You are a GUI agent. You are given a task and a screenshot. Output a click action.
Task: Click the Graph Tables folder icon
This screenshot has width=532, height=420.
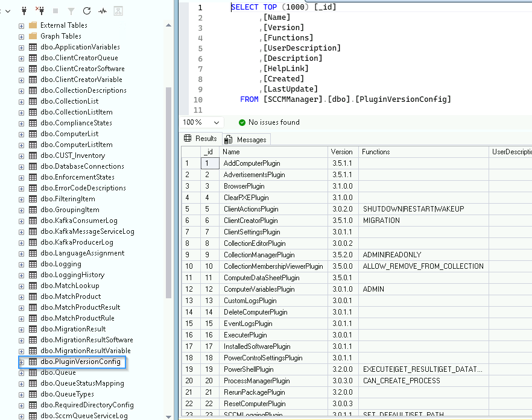point(33,36)
